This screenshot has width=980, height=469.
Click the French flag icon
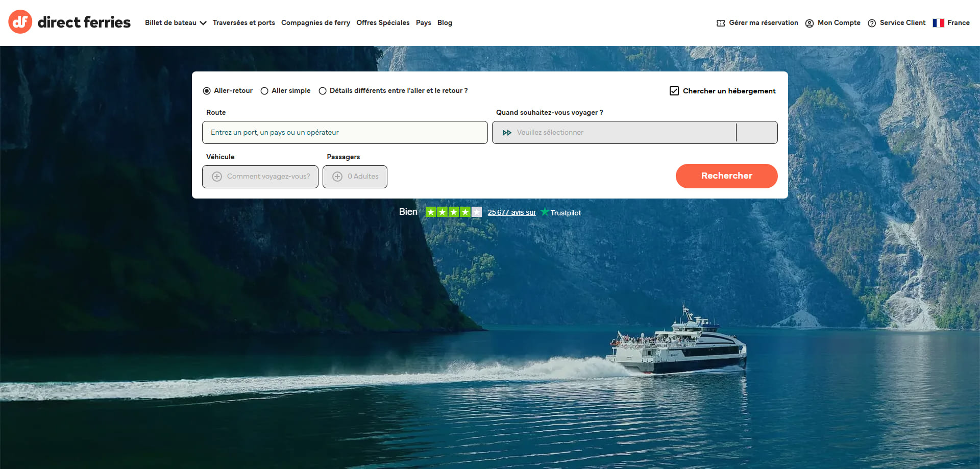(938, 23)
